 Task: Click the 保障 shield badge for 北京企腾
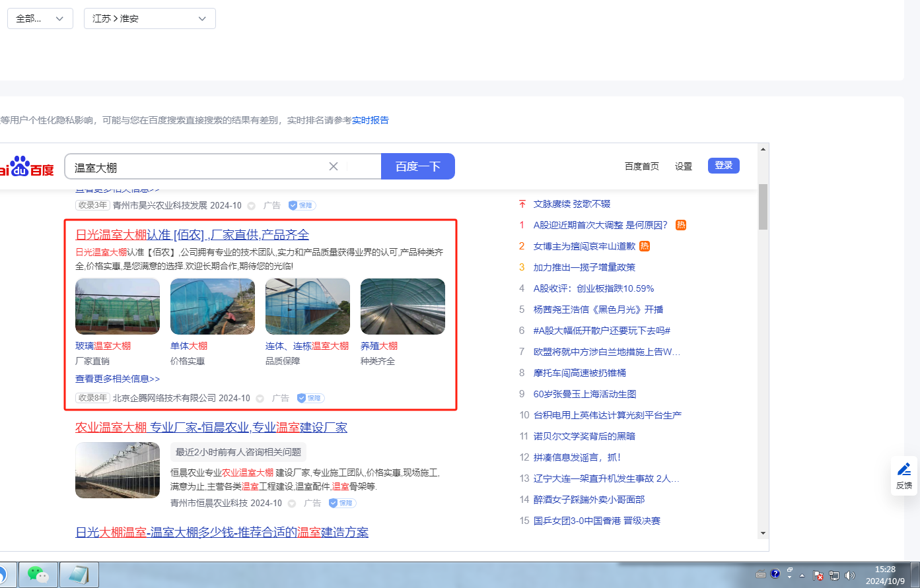(310, 398)
